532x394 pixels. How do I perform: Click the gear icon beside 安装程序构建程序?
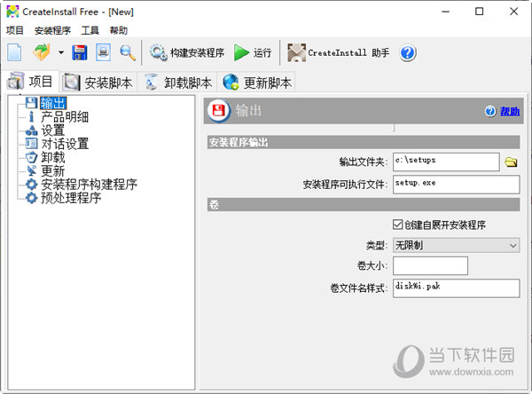coord(32,184)
